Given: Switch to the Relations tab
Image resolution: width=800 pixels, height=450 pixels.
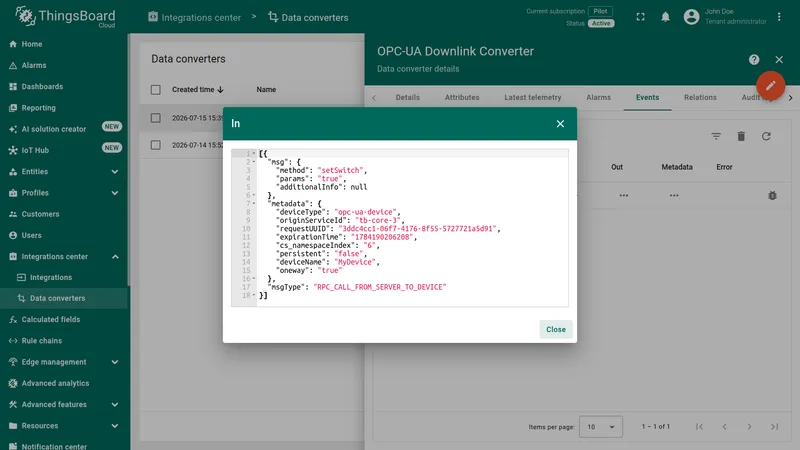Looking at the screenshot, I should pos(700,97).
